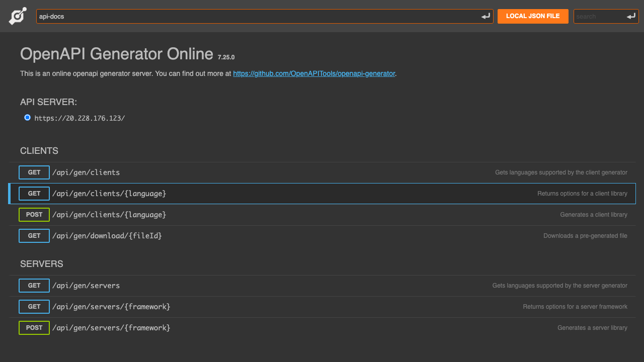644x362 pixels.
Task: Click the SERVERS section heading
Action: 42,264
